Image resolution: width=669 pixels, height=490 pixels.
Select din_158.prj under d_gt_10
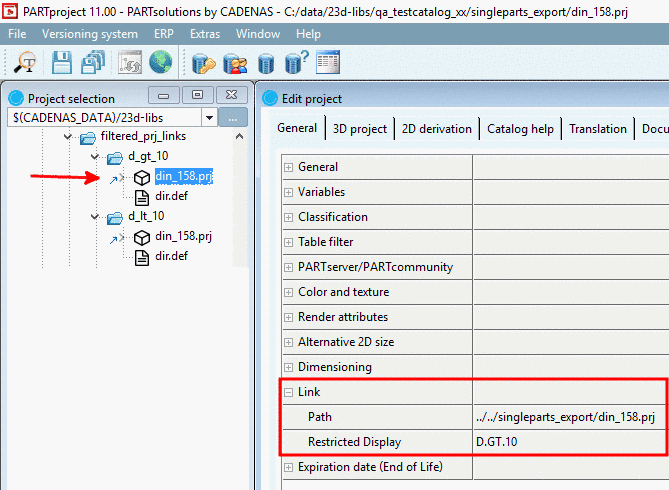click(184, 176)
